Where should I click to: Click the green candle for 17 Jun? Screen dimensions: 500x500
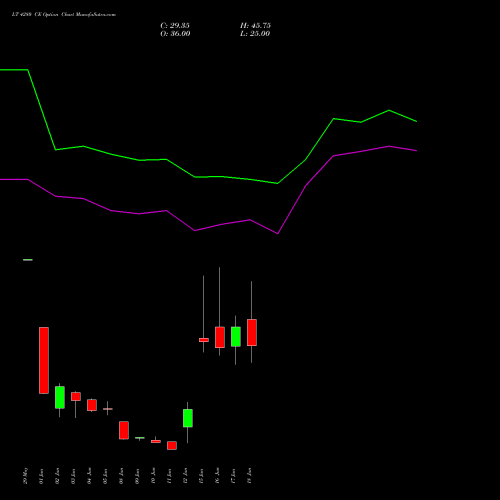[x=236, y=337]
